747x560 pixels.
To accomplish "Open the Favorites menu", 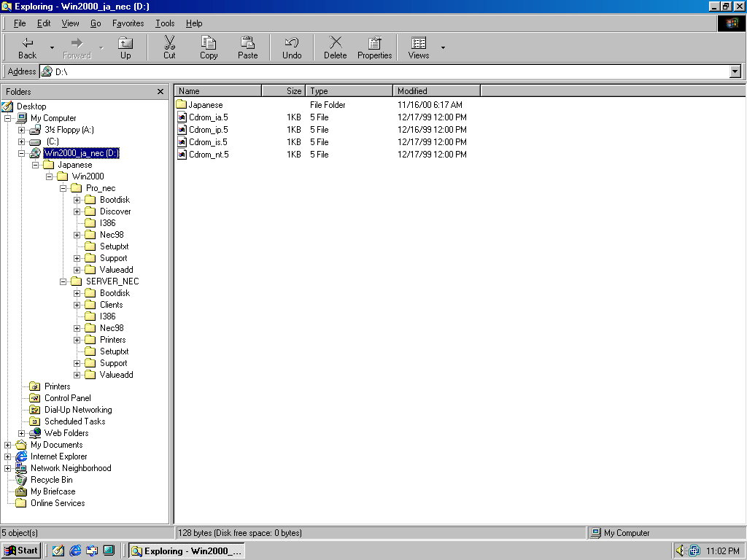I will click(128, 23).
